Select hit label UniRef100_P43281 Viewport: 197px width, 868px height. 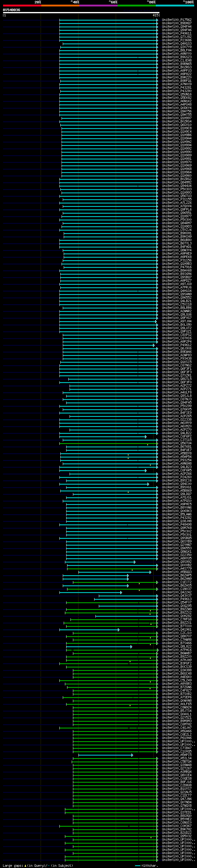point(176,88)
